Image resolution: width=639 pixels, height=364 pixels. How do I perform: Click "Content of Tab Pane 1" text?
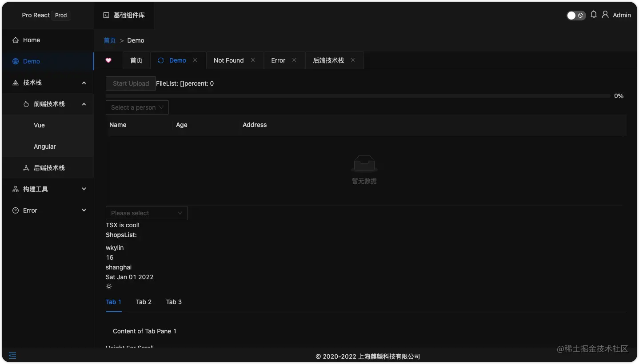[x=144, y=331]
